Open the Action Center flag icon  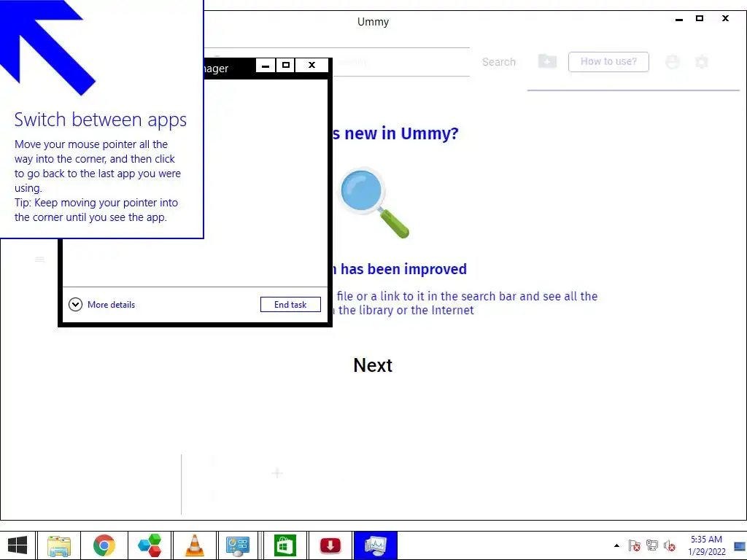pos(634,545)
